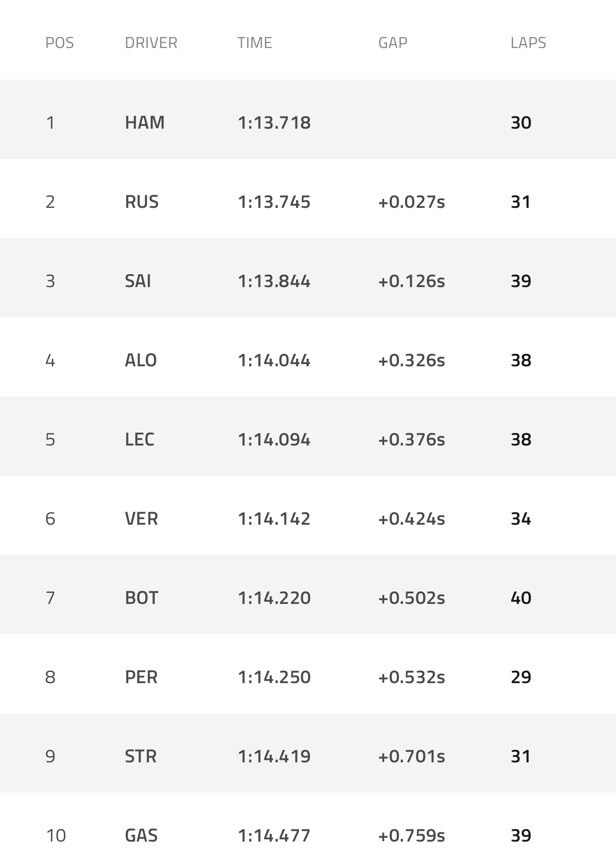
Task: Select the TIME column header
Action: pyautogui.click(x=254, y=43)
